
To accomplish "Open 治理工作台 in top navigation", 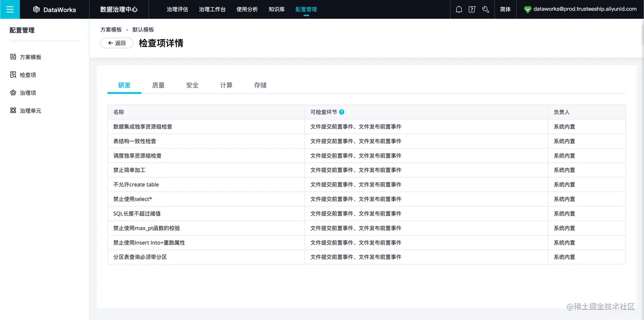I will pyautogui.click(x=212, y=9).
